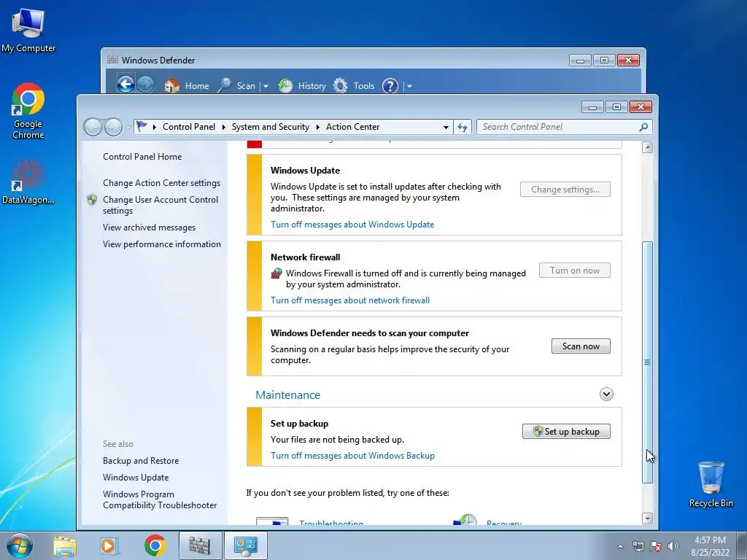Minimize the Action Center window
Viewport: 747px width, 560px height.
tap(592, 107)
